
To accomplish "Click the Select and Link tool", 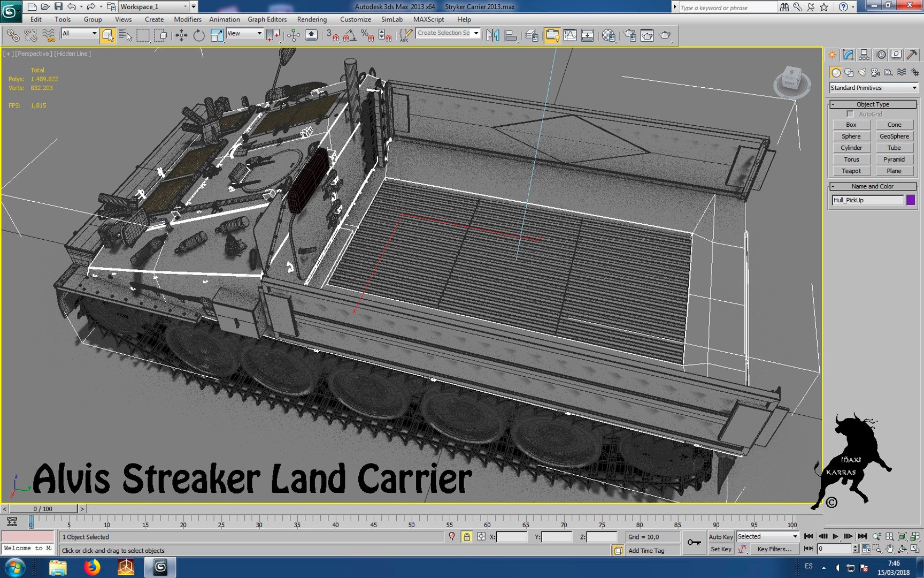I will click(13, 35).
